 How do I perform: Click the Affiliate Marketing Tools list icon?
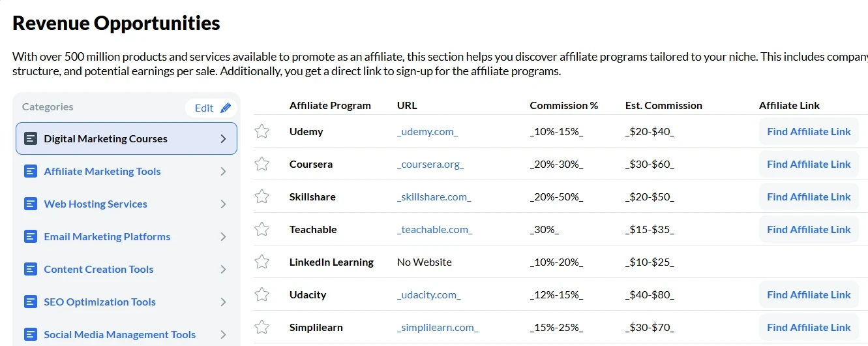30,171
